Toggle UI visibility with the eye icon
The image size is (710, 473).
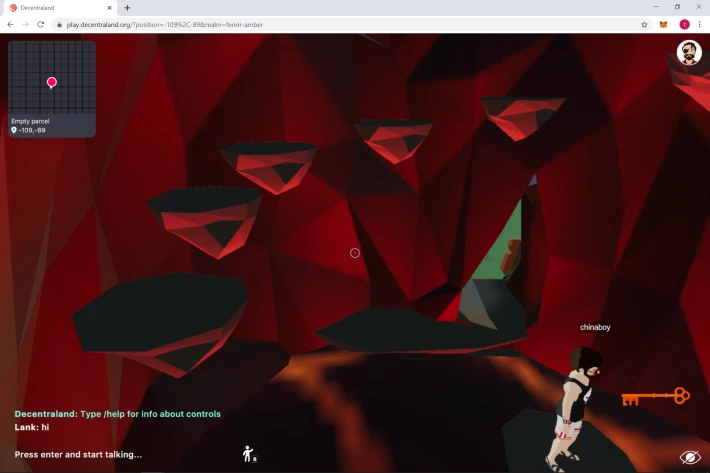tap(690, 457)
